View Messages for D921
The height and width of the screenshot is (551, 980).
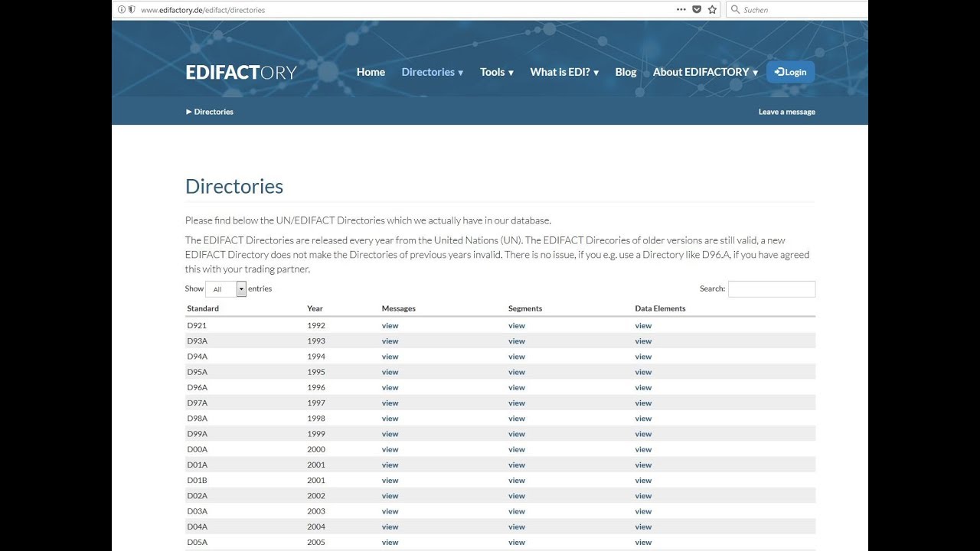[390, 325]
